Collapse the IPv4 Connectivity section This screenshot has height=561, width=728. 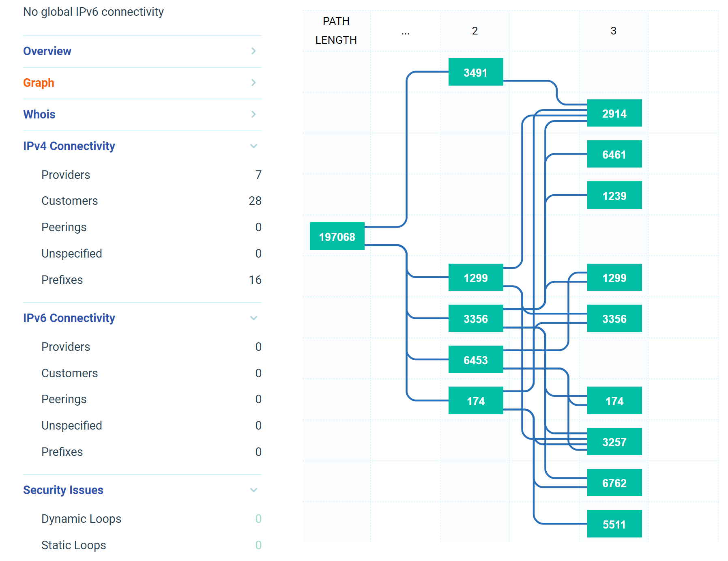tap(253, 146)
